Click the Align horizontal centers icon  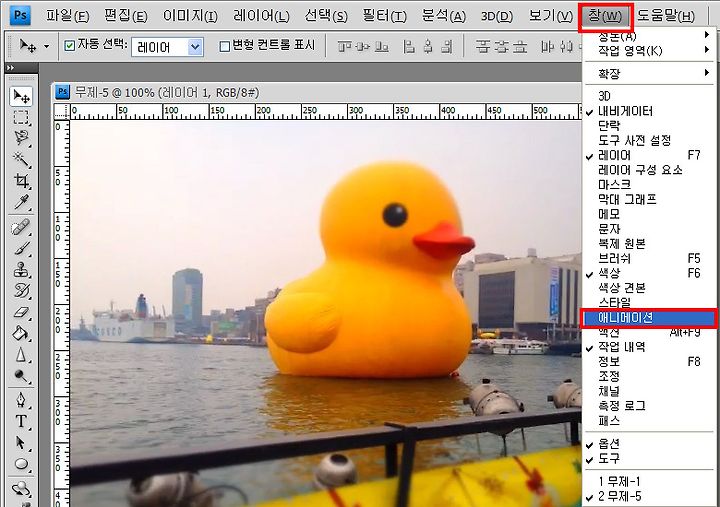tap(428, 46)
